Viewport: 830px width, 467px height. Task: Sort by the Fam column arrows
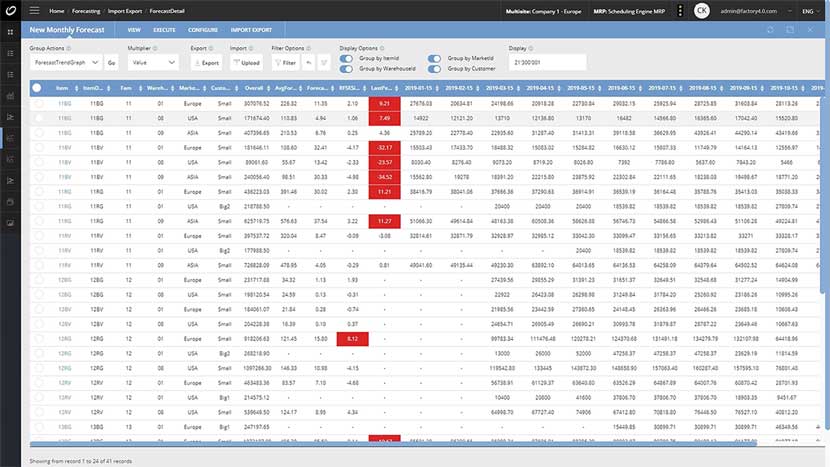[x=140, y=88]
